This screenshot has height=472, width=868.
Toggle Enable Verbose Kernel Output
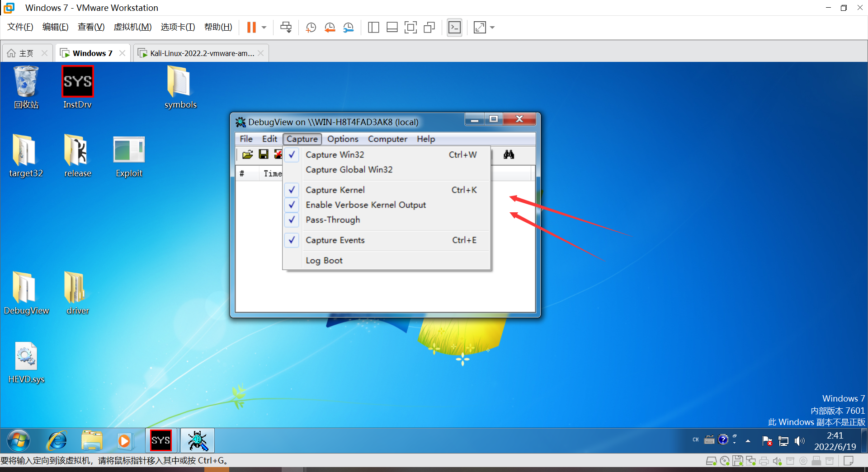387,205
